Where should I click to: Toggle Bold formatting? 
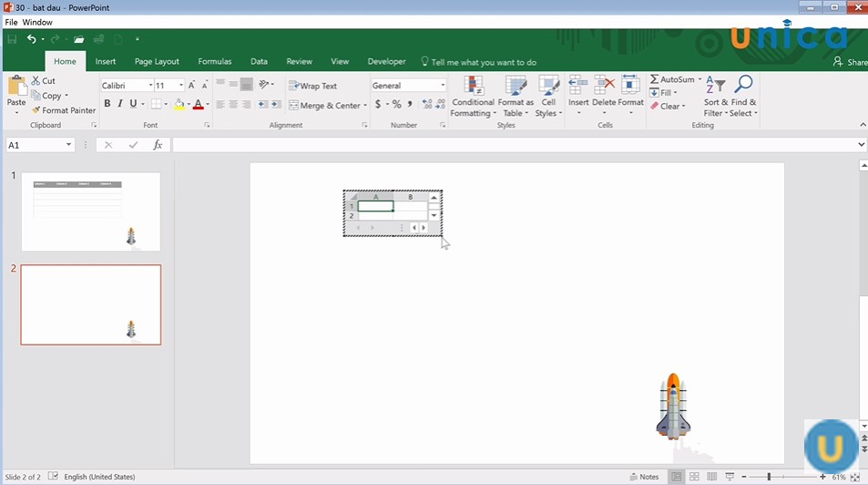[x=107, y=104]
